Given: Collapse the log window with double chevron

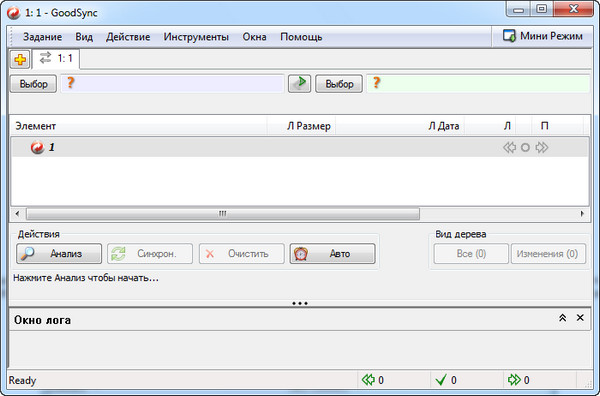Looking at the screenshot, I should pyautogui.click(x=562, y=318).
